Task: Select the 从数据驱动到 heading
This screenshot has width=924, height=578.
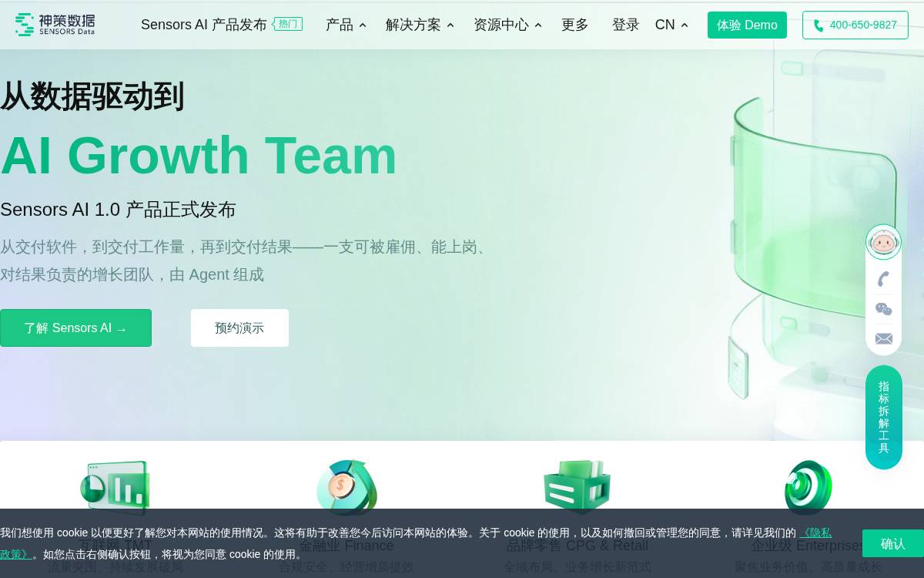Action: click(92, 96)
